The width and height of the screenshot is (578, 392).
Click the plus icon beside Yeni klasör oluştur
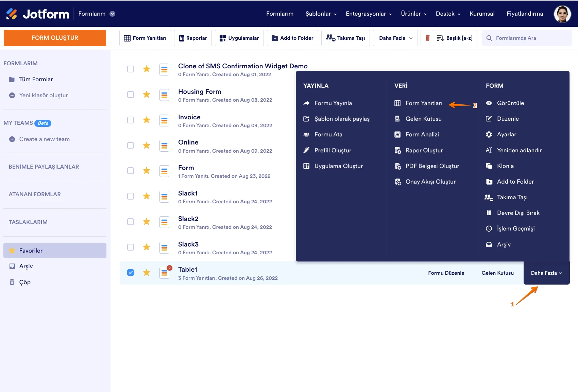click(12, 96)
